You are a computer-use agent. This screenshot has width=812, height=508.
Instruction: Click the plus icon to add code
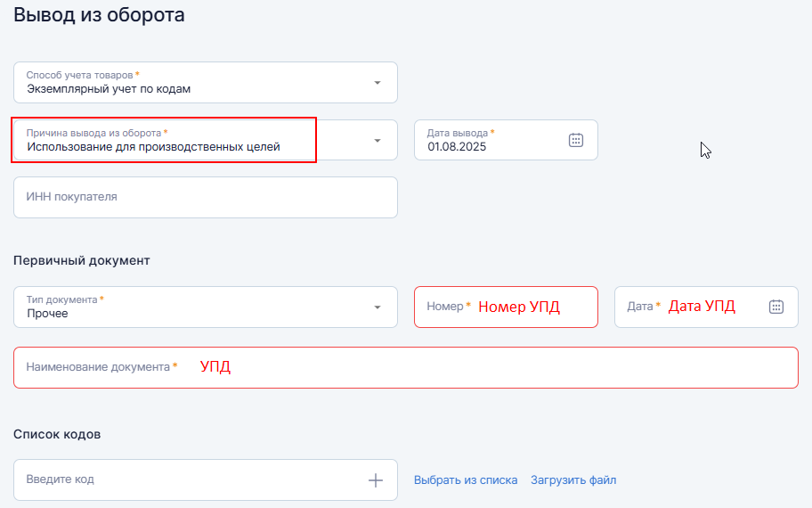376,480
